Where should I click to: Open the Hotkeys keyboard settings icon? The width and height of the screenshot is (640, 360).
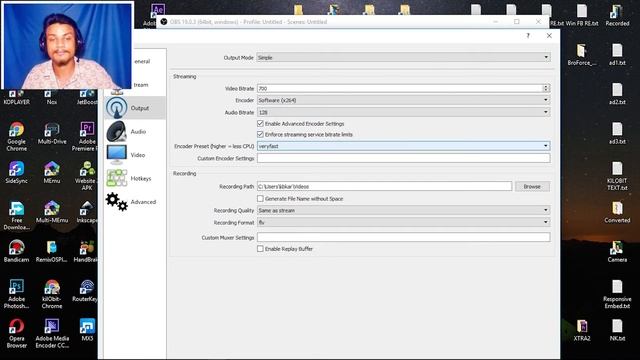[x=117, y=178]
